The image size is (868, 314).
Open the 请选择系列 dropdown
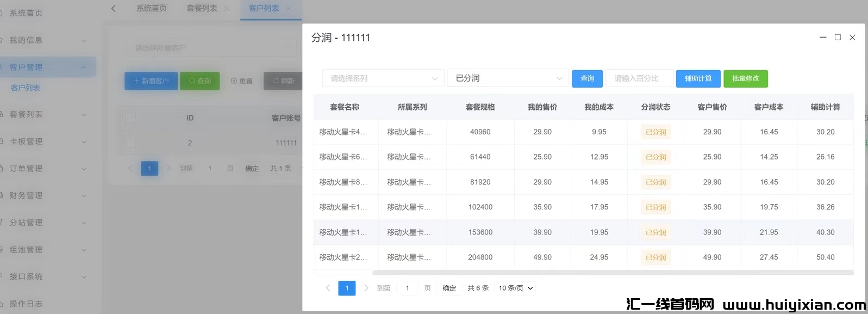(x=383, y=78)
